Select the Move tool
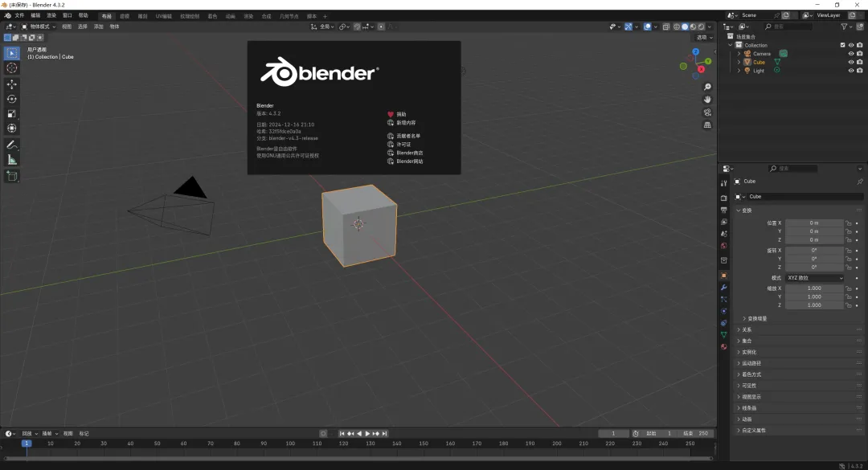This screenshot has width=868, height=470. pyautogui.click(x=11, y=84)
